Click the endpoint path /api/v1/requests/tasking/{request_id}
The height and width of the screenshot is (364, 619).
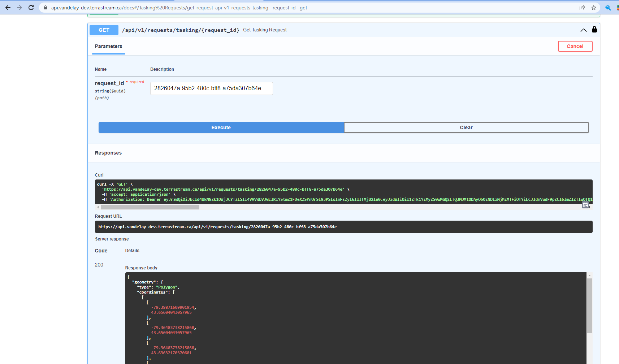(x=181, y=30)
